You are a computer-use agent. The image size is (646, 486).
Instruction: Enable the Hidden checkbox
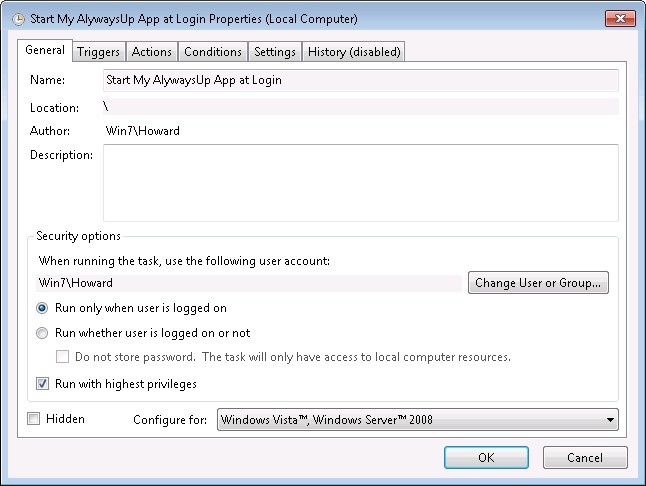click(x=33, y=419)
